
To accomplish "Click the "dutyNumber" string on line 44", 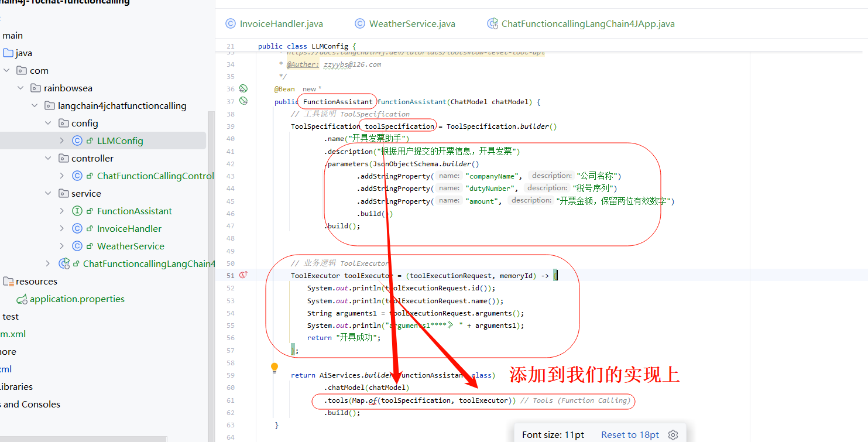I will (492, 189).
